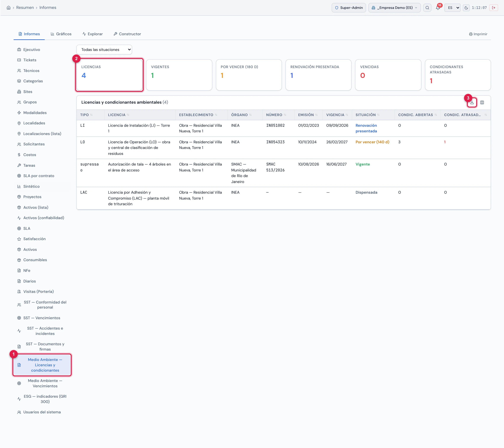
Task: Open the Todas las situaciones dropdown
Action: pos(104,50)
